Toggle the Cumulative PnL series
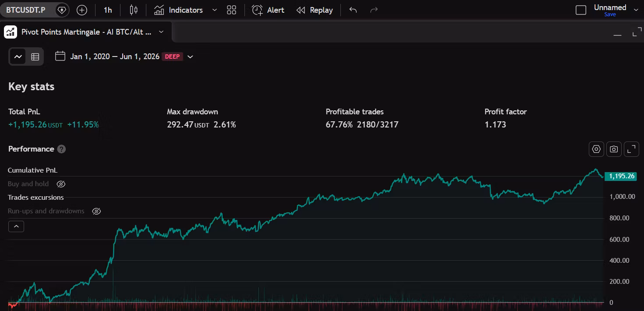 tap(32, 170)
